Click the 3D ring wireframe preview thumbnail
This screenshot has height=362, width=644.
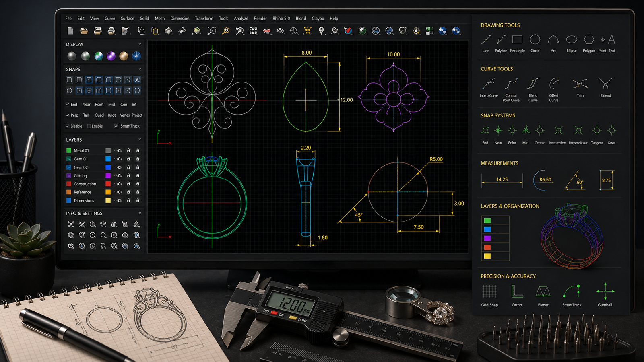[572, 236]
